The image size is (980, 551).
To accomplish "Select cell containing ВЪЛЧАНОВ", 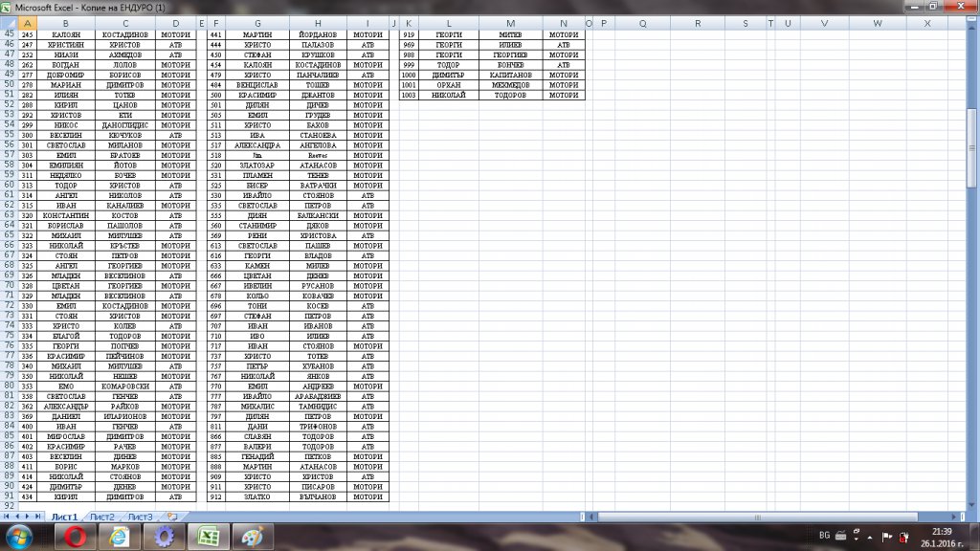I will point(318,496).
